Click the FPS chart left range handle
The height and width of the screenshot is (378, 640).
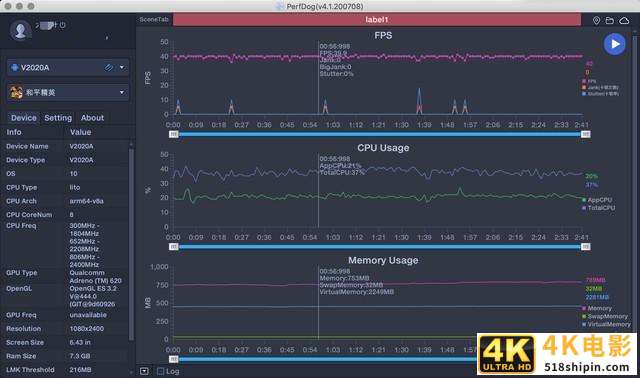pos(174,134)
